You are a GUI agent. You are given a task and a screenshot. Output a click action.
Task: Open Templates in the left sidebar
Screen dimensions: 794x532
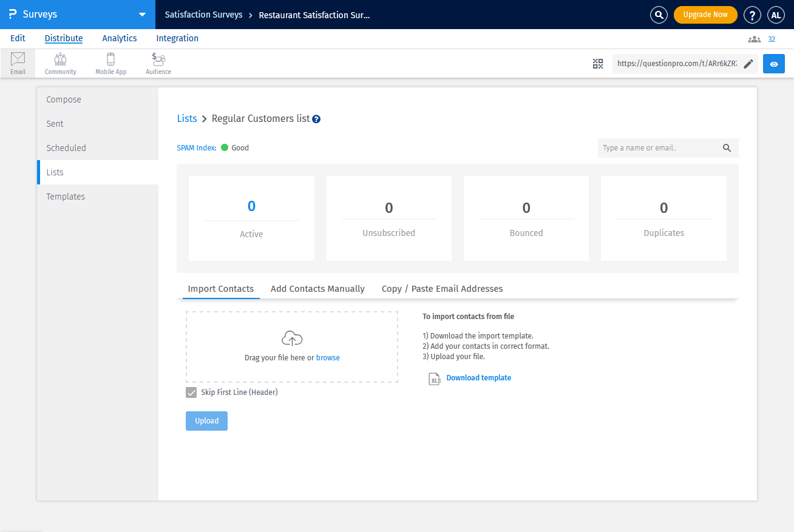click(66, 197)
